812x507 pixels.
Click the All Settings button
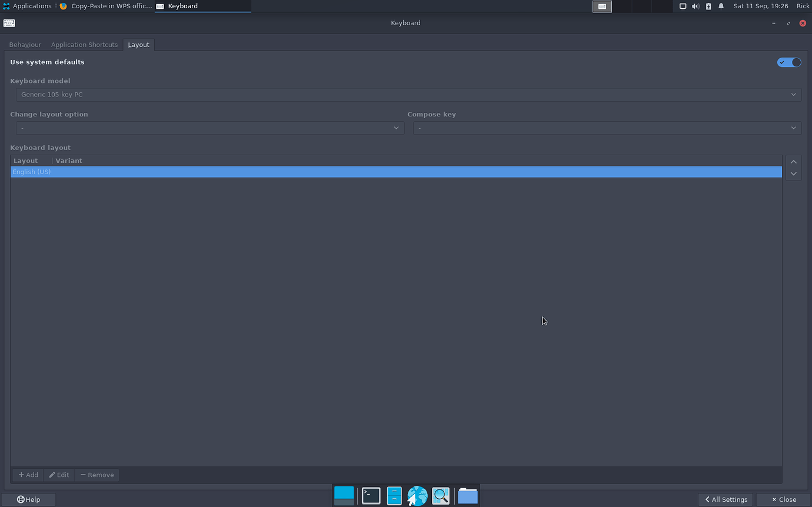click(726, 499)
